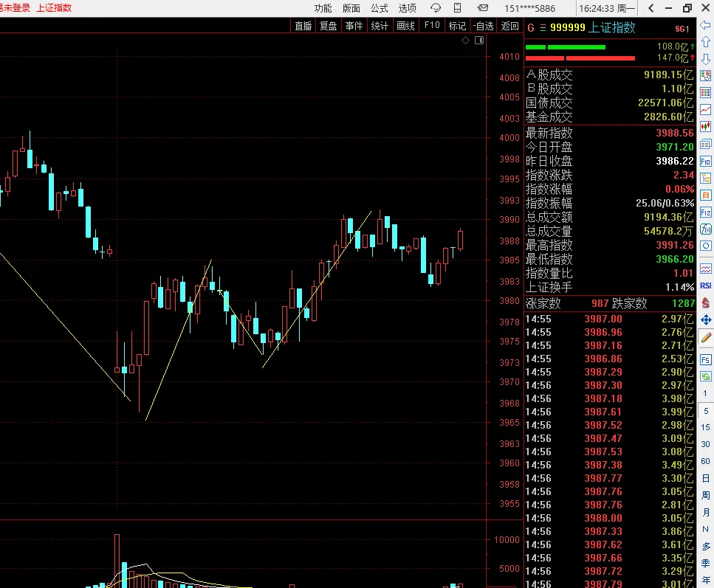714x588 pixels.
Task: Toggle the side panel icon above chart
Action: point(479,41)
